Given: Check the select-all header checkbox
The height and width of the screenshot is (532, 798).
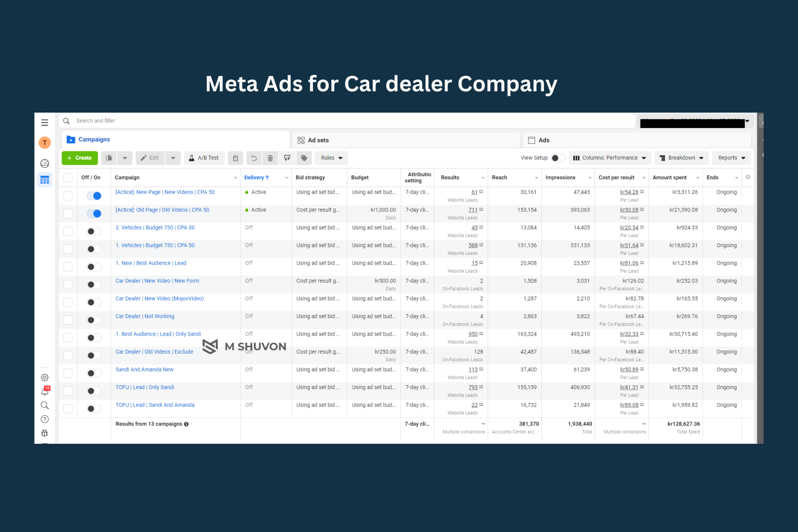Looking at the screenshot, I should pyautogui.click(x=68, y=178).
